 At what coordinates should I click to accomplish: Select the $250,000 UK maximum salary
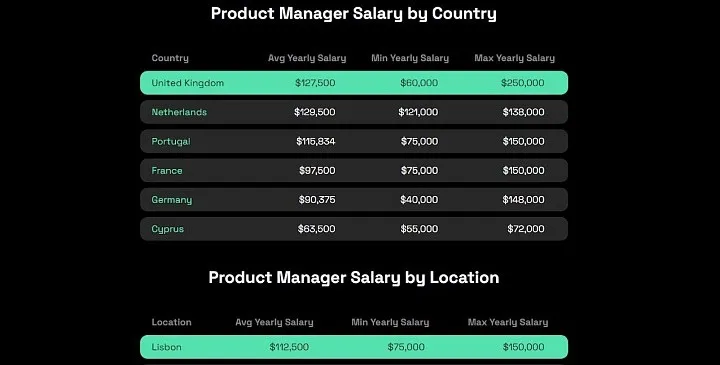pyautogui.click(x=523, y=83)
